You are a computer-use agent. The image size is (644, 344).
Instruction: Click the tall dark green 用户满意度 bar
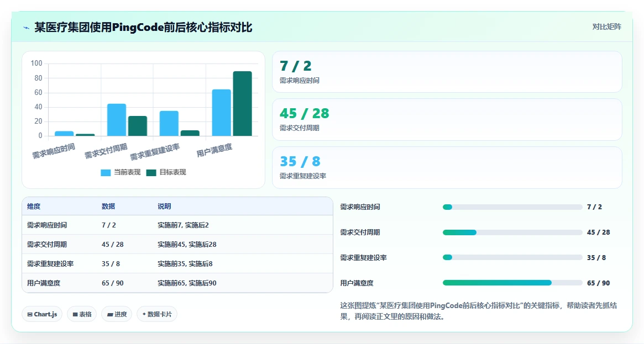(x=242, y=103)
